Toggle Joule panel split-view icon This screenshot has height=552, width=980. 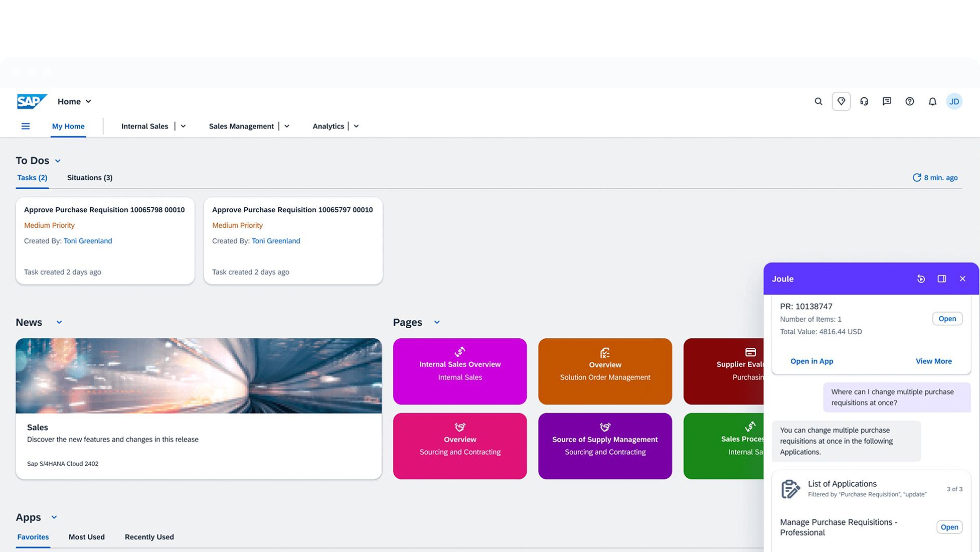(x=941, y=279)
